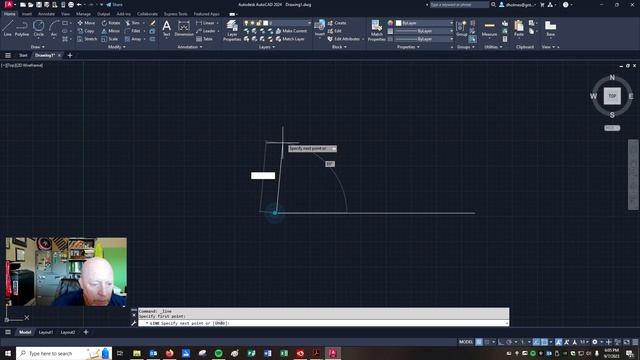Click the Leader tool
The width and height of the screenshot is (640, 360).
tap(206, 31)
